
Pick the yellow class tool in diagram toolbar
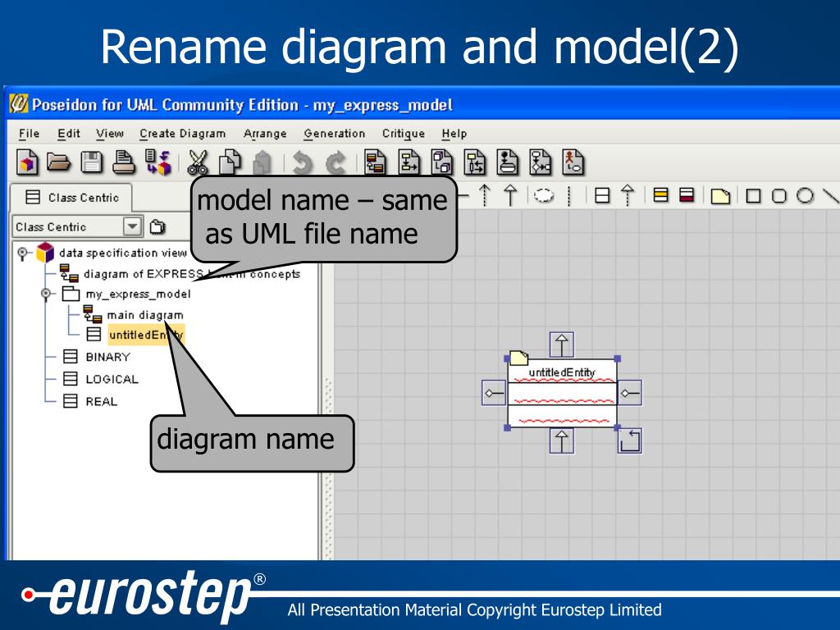pos(660,195)
